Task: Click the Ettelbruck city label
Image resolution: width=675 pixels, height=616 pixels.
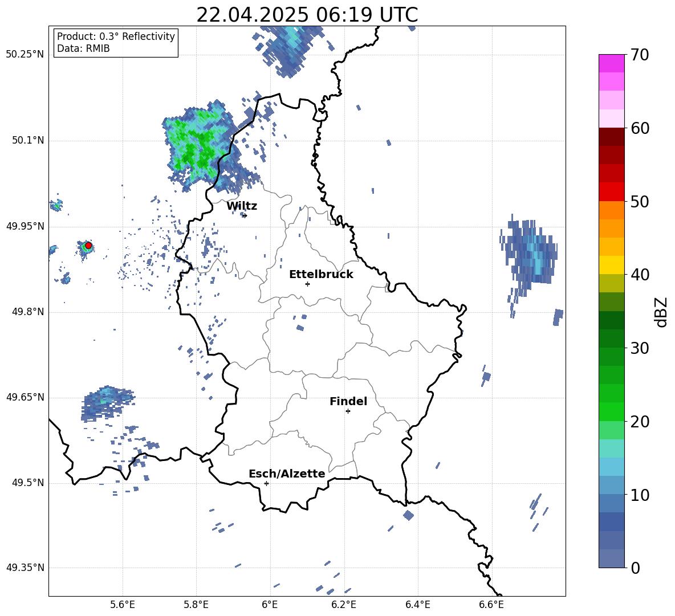Action: click(x=321, y=275)
